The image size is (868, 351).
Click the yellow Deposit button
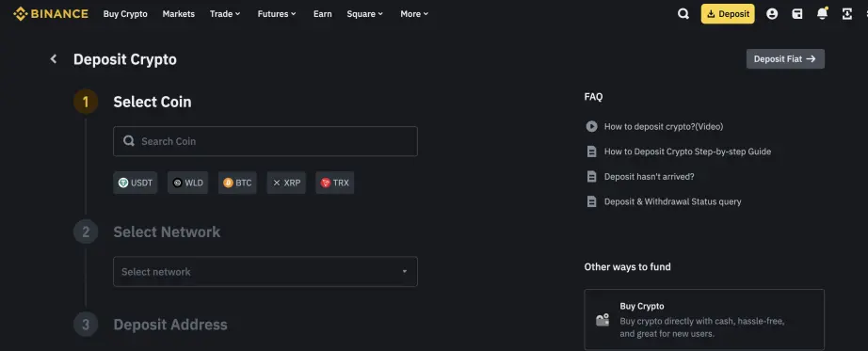pos(728,14)
